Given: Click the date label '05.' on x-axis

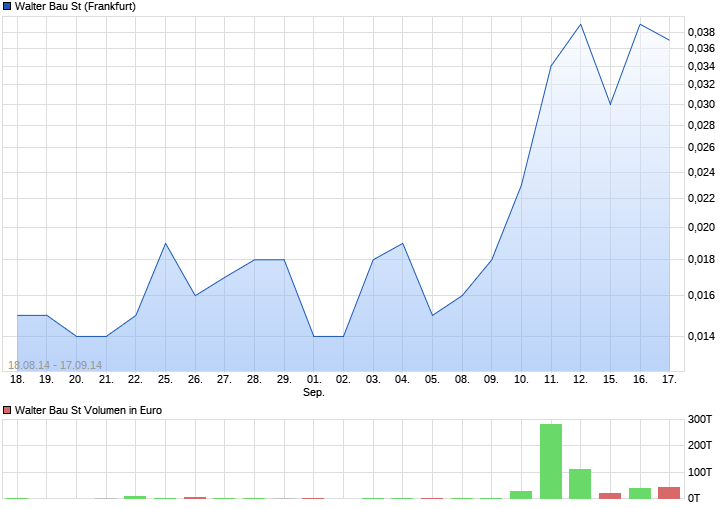Looking at the screenshot, I should tap(432, 379).
